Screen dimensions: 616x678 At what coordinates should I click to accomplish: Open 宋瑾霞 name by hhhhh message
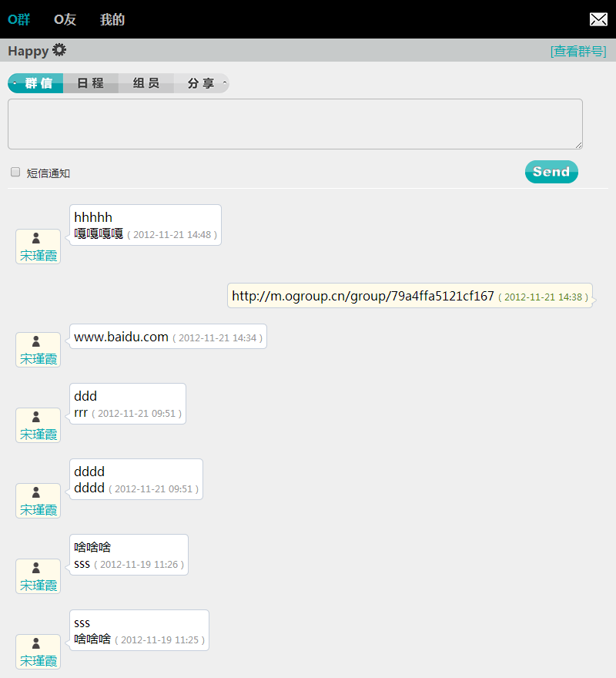pyautogui.click(x=38, y=256)
